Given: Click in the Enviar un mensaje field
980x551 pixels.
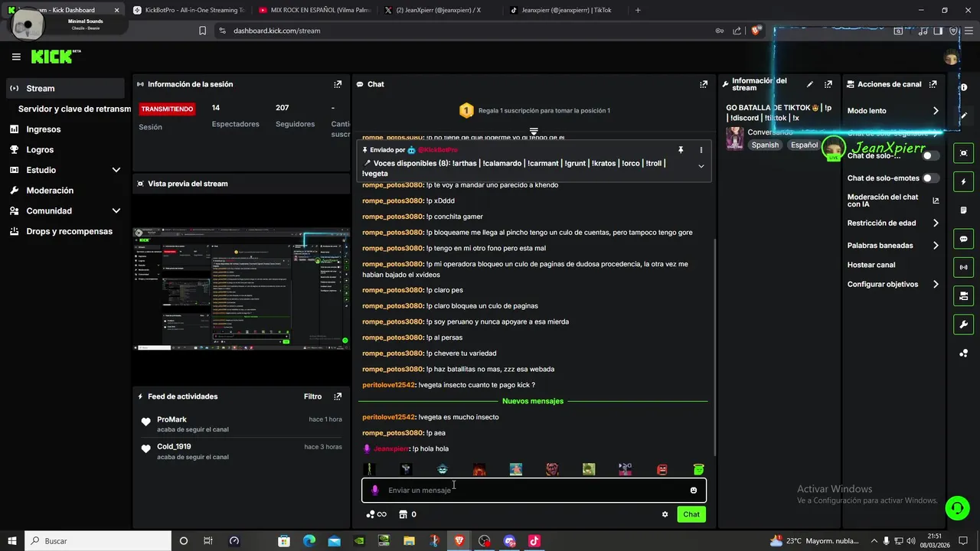Looking at the screenshot, I should click(534, 491).
